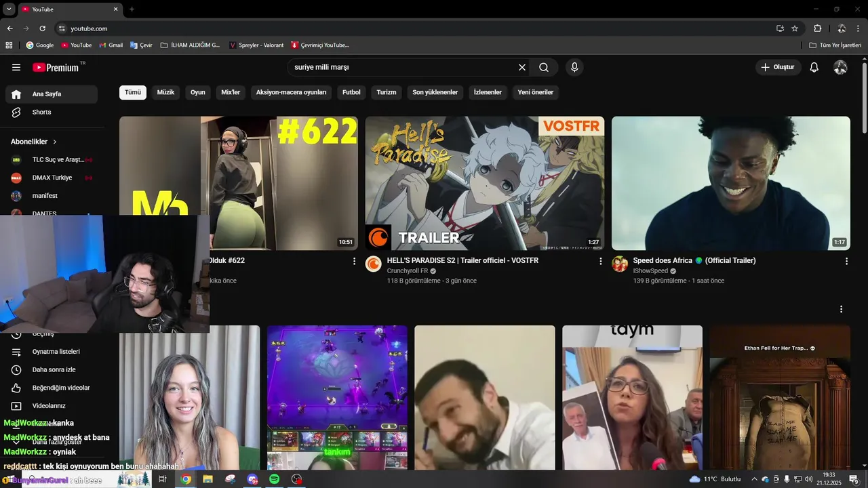The width and height of the screenshot is (868, 488).
Task: Open manifest subscription channel
Action: pos(52,196)
